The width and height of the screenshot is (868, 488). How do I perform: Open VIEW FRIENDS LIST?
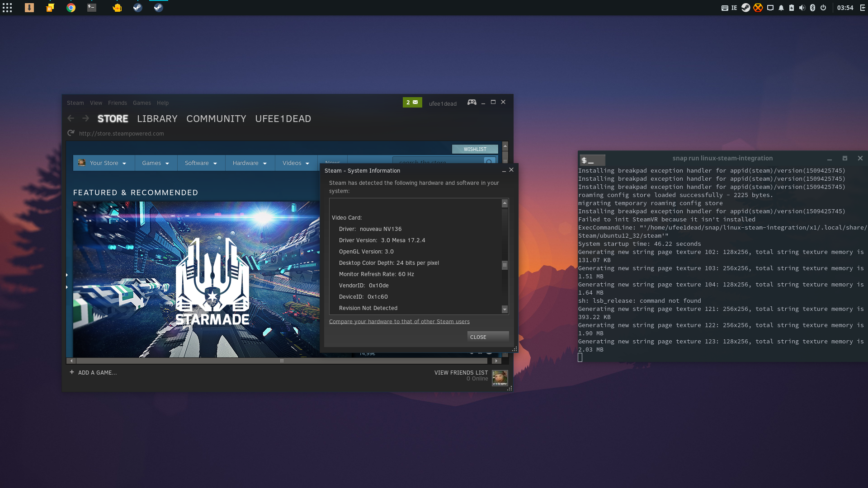coord(461,373)
